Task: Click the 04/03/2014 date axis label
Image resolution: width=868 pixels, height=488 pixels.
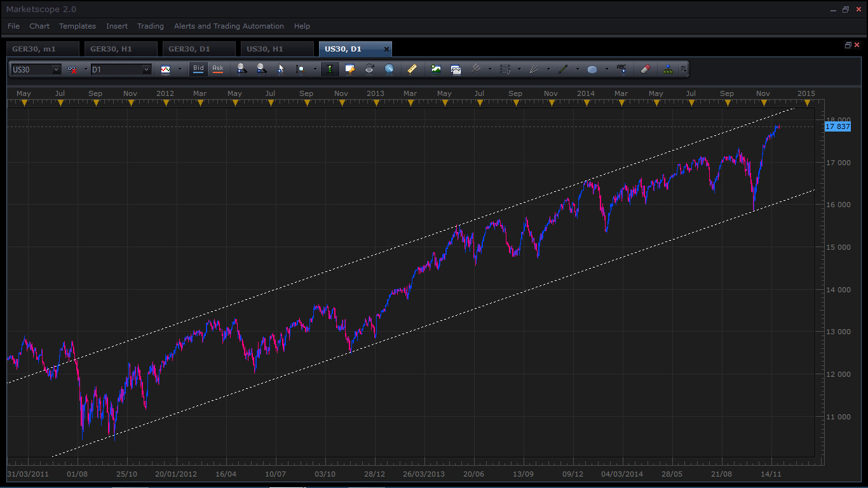Action: (622, 474)
